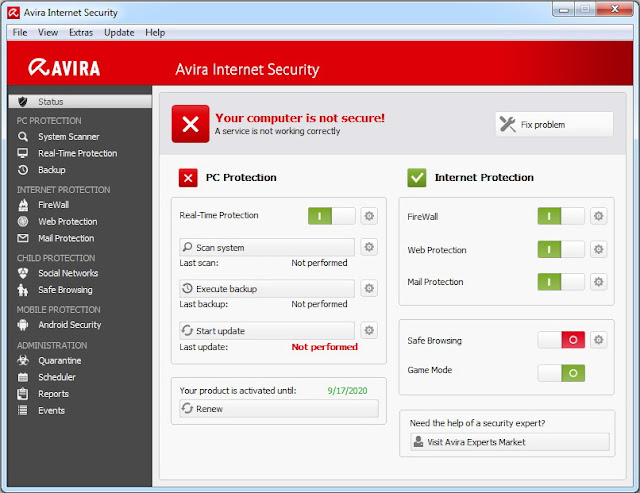
Task: Click the Quarantine biohazard icon
Action: pyautogui.click(x=23, y=360)
